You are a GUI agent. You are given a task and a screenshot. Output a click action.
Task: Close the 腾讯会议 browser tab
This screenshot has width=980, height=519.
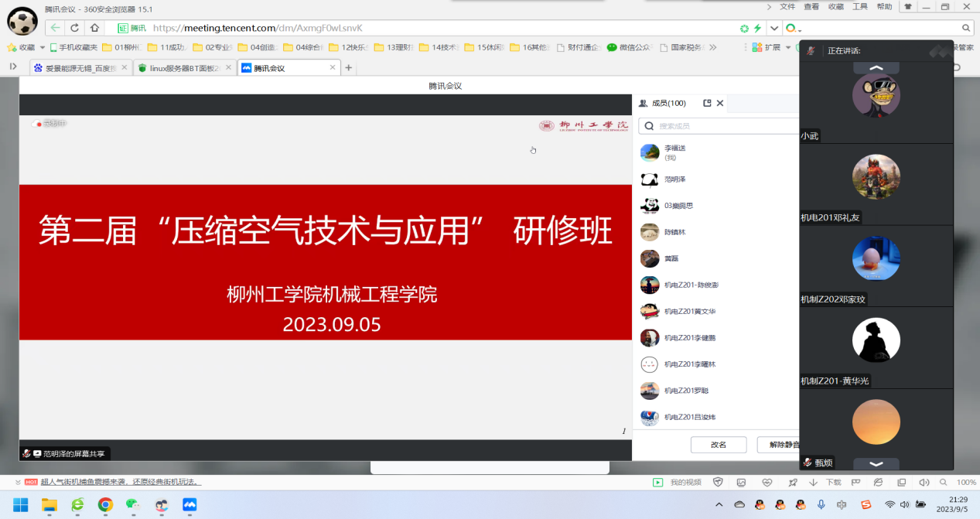pyautogui.click(x=333, y=68)
